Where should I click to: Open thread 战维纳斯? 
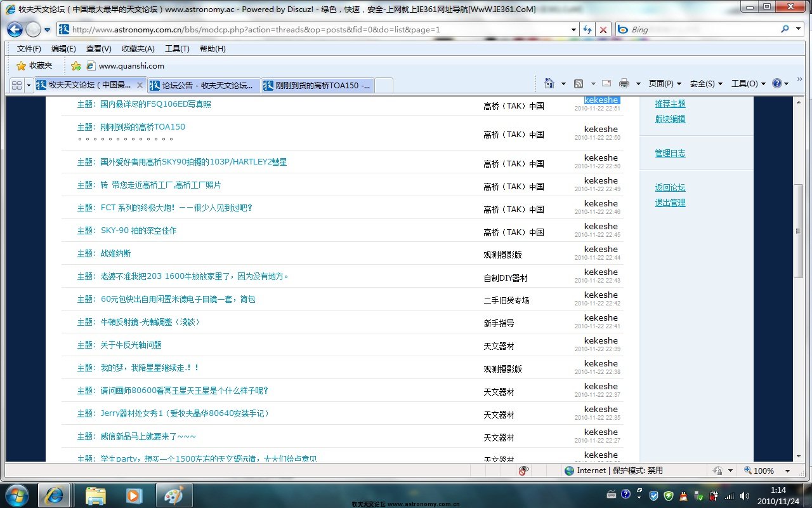coord(115,253)
